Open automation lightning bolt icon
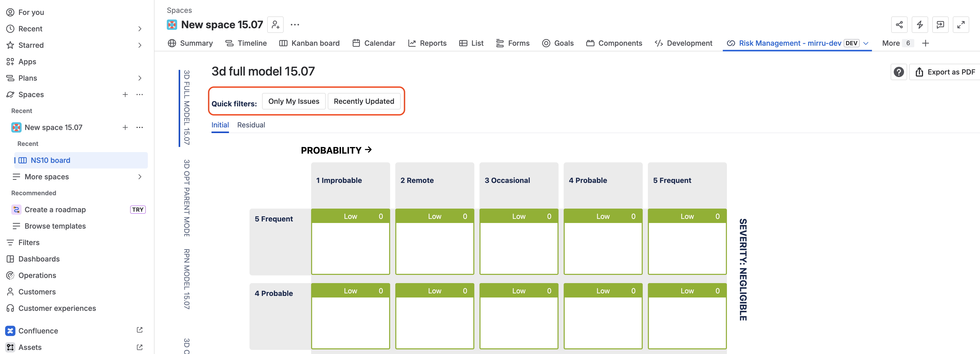This screenshot has height=354, width=980. [920, 25]
